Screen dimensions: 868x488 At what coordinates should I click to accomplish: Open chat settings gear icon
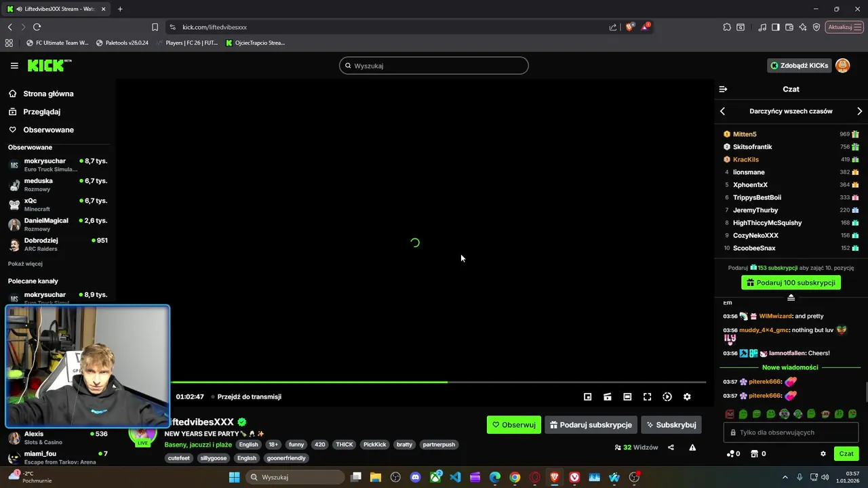(823, 454)
